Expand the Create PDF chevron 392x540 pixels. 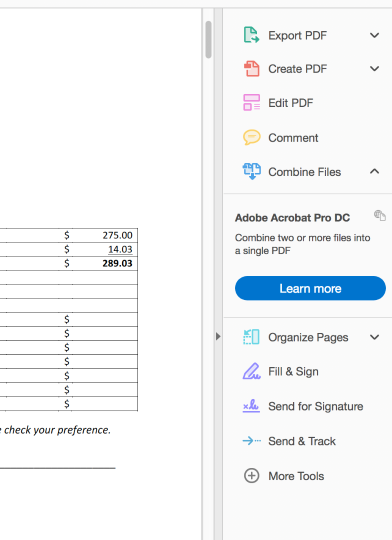point(374,69)
